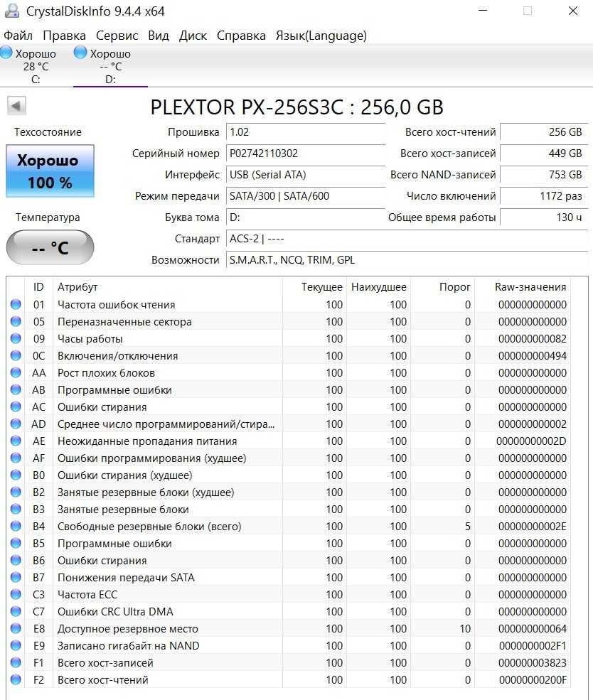Click raw value 000000000494
The height and width of the screenshot is (700, 593).
[x=533, y=356]
